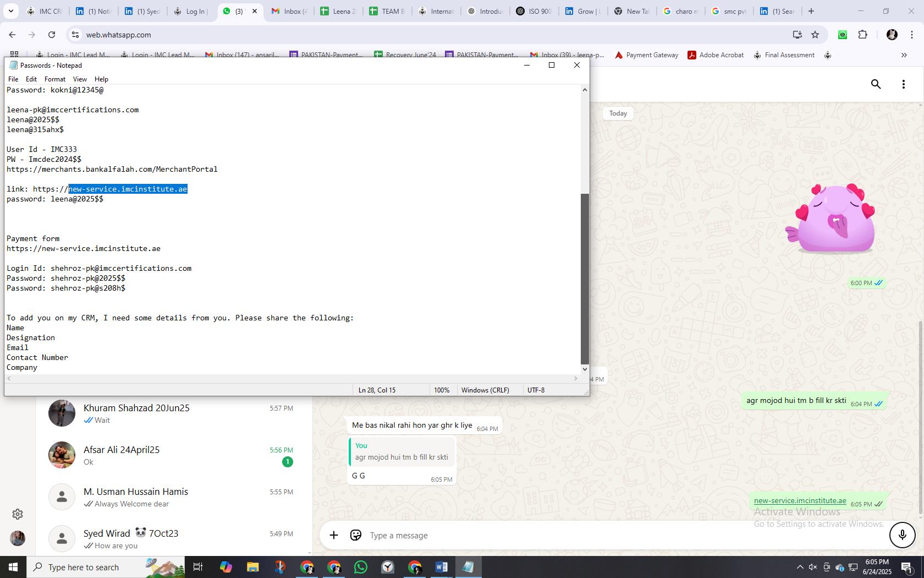Screen dimensions: 924x578
Task: Start voice message with microphone button
Action: coord(902,535)
